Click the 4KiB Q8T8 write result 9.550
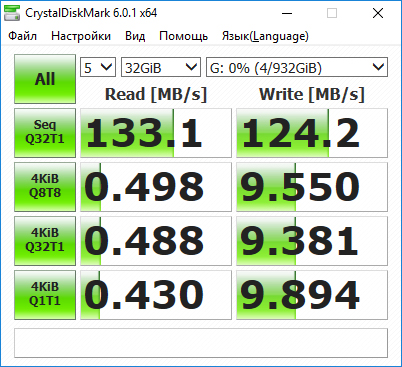402x367 pixels. (312, 187)
